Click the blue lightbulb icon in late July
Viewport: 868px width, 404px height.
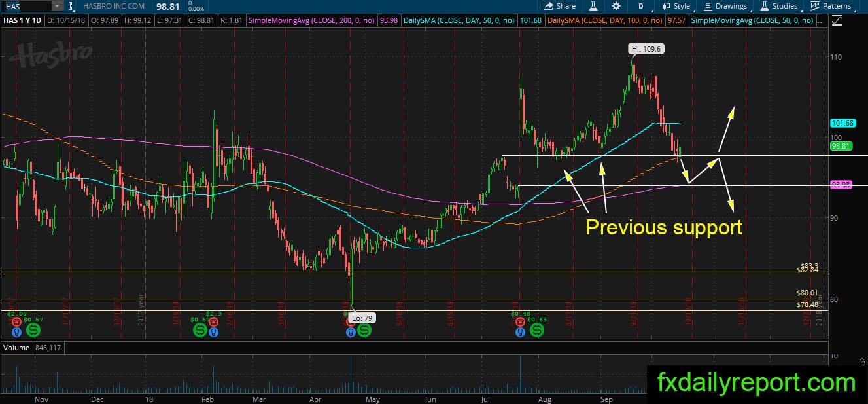[521, 331]
